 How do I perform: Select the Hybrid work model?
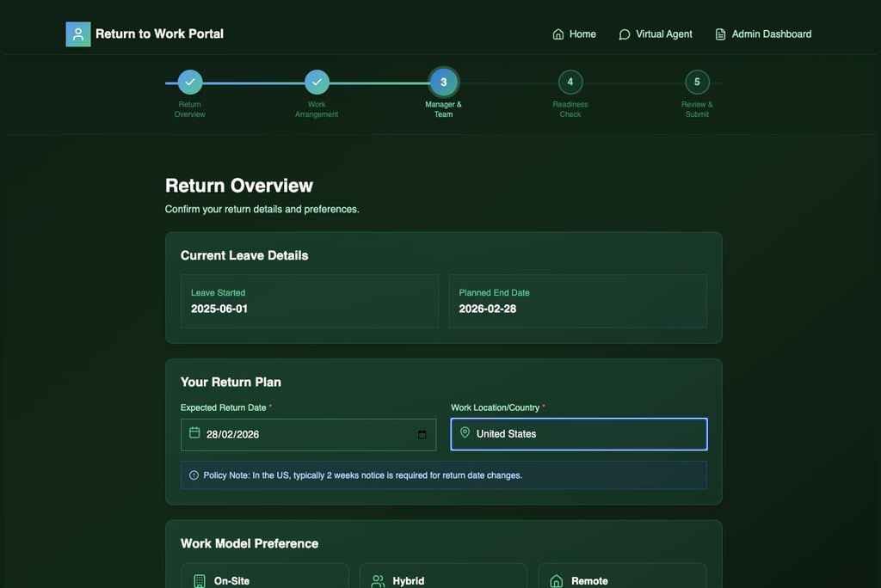pyautogui.click(x=443, y=578)
